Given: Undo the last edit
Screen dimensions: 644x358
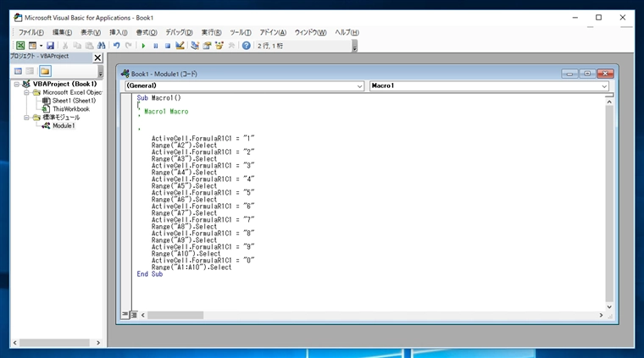Looking at the screenshot, I should pyautogui.click(x=117, y=46).
